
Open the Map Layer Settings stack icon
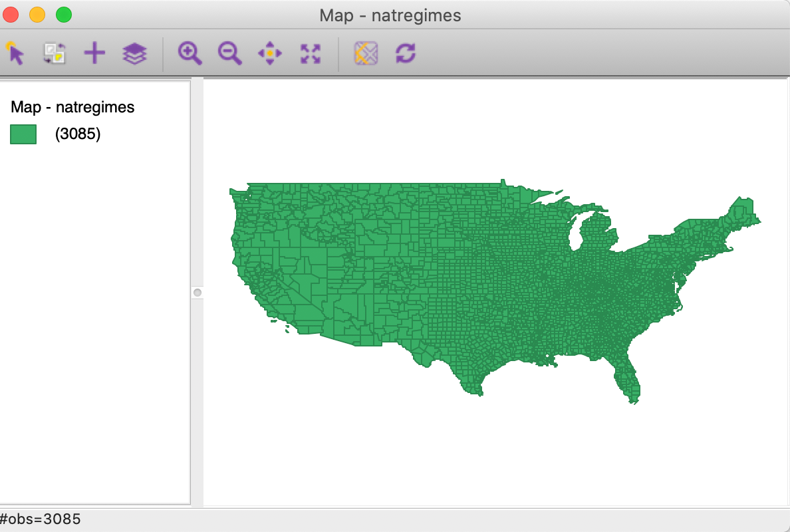coord(134,53)
